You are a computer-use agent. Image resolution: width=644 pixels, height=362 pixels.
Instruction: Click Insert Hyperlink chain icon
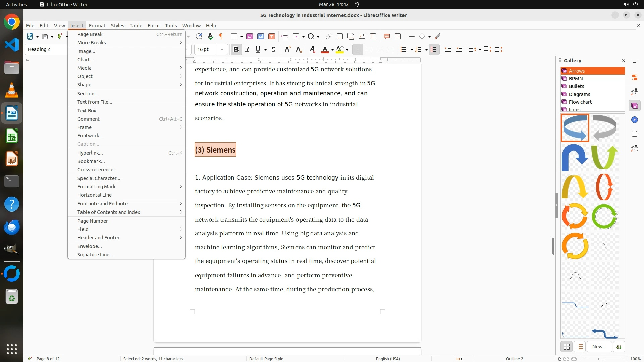[x=329, y=36]
